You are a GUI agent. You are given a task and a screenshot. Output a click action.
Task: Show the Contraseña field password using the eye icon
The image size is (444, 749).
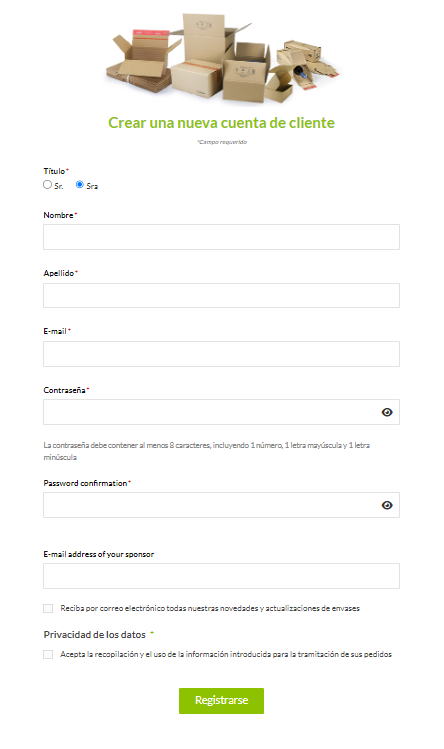(387, 412)
